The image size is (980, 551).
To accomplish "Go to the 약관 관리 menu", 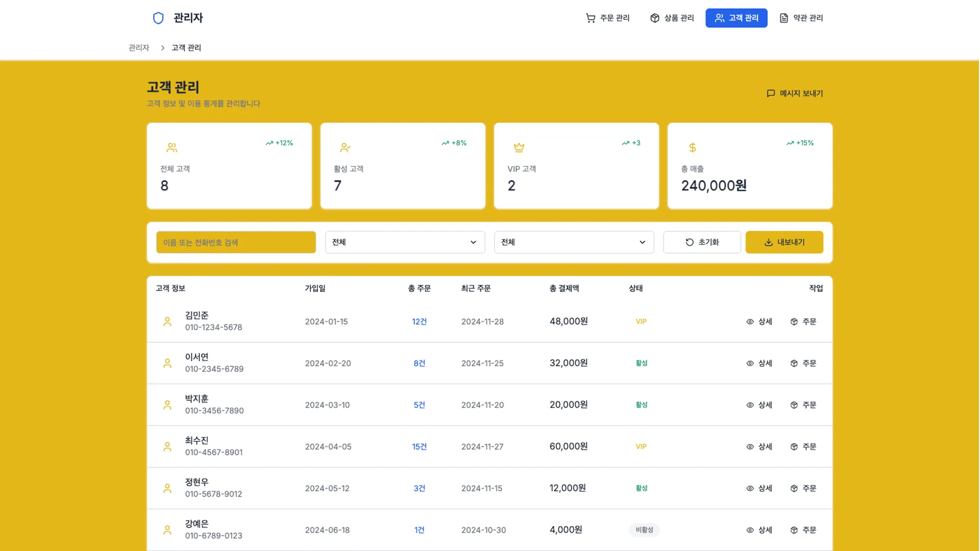I will pyautogui.click(x=801, y=18).
